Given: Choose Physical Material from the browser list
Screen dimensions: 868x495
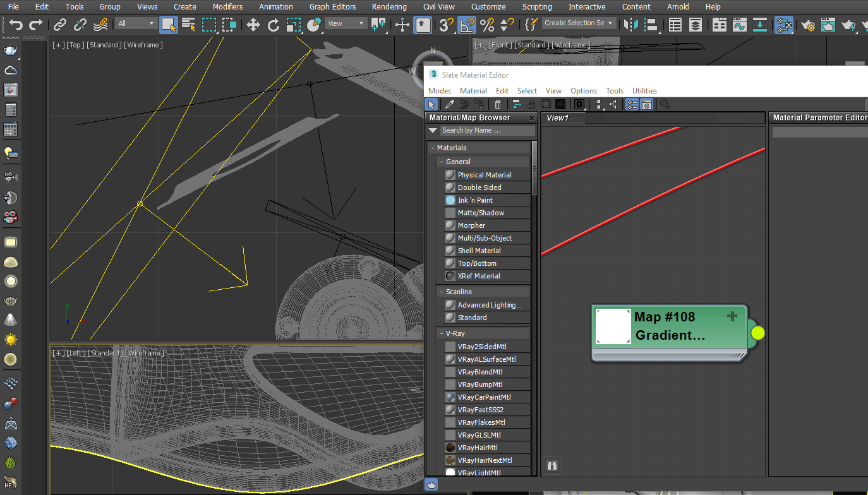Looking at the screenshot, I should [485, 175].
